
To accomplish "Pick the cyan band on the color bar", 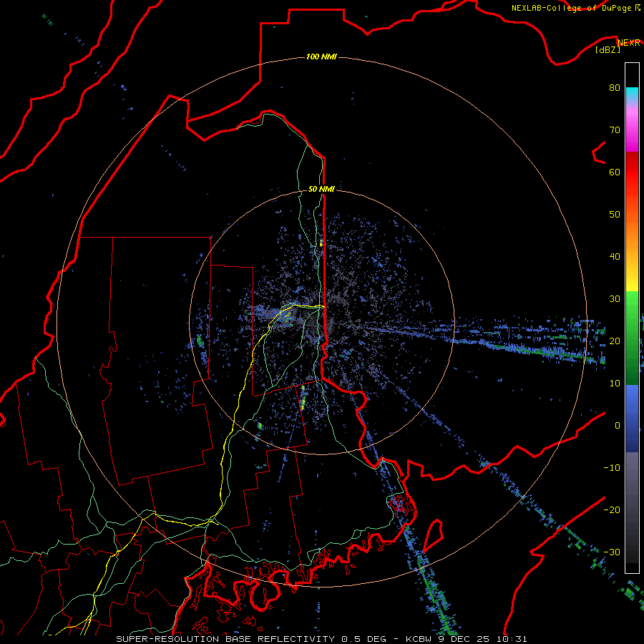I will tap(632, 94).
